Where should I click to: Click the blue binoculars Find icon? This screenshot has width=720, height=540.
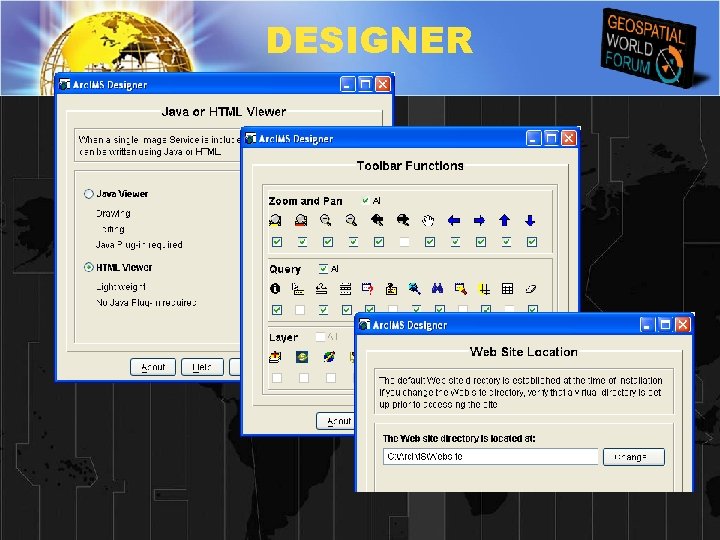coord(437,288)
